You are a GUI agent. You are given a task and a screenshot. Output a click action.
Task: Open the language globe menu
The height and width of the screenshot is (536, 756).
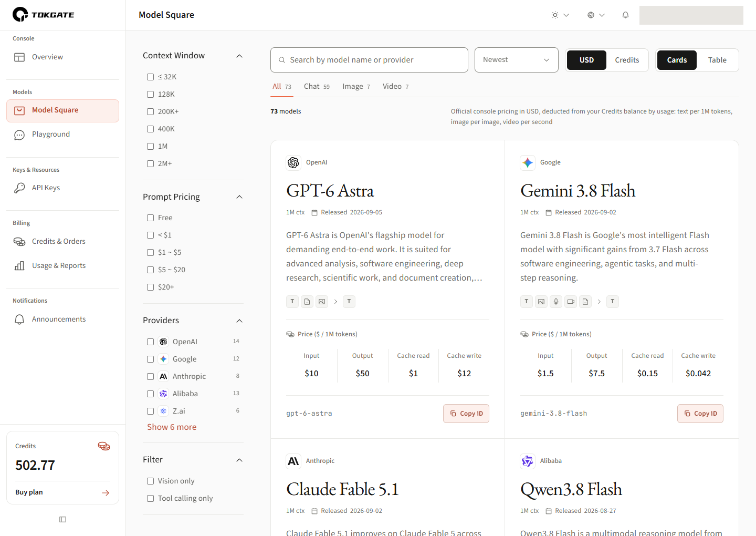point(596,15)
